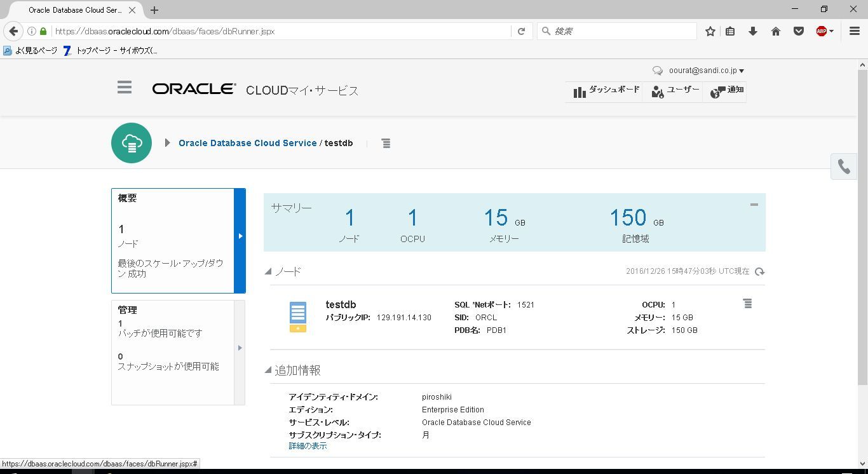Click the browser URL address field

coord(280,31)
